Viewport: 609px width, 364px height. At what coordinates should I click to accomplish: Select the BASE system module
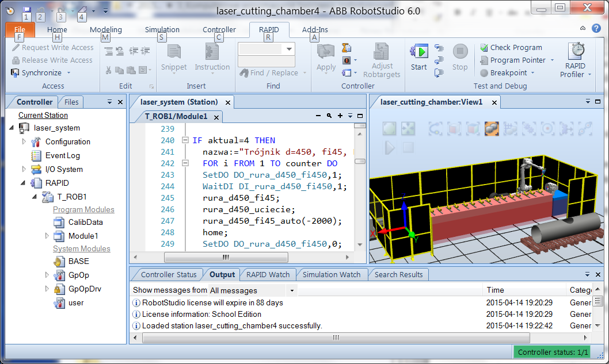[x=78, y=261]
